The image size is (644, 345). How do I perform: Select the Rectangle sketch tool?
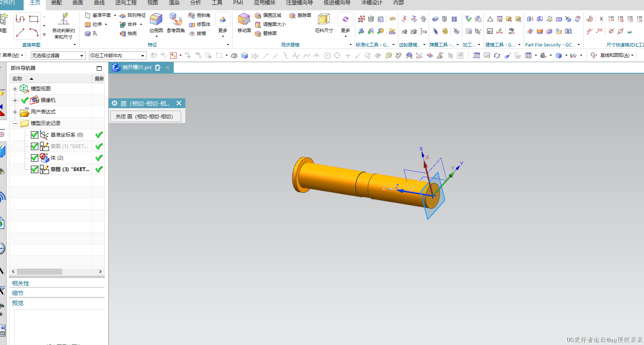pos(34,19)
